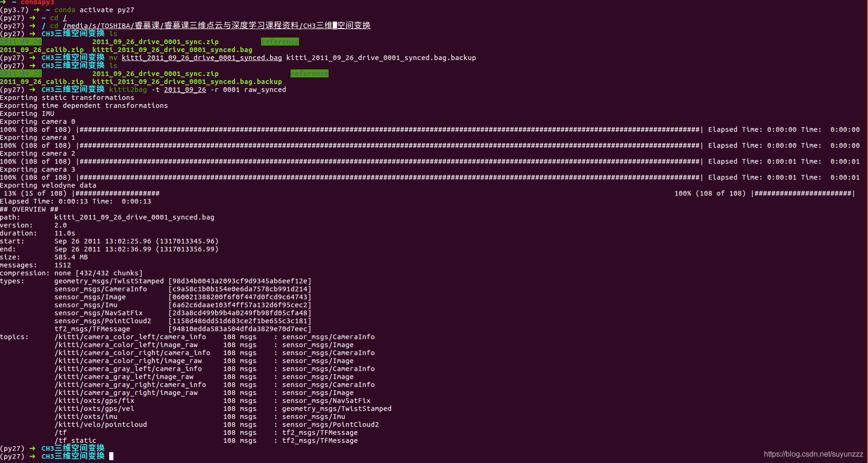The height and width of the screenshot is (463, 868).
Task: Click progress bar under Exporting camera 3
Action: [x=389, y=177]
